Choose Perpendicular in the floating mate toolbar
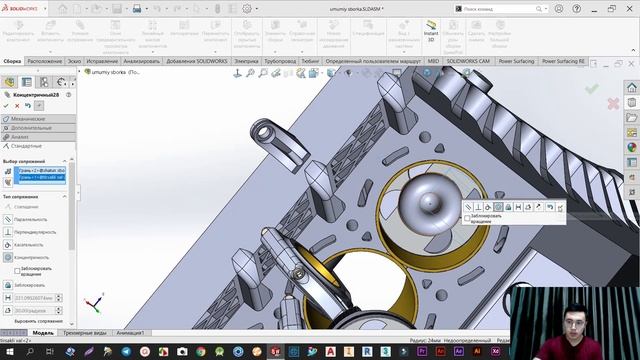The image size is (640, 360). click(478, 207)
